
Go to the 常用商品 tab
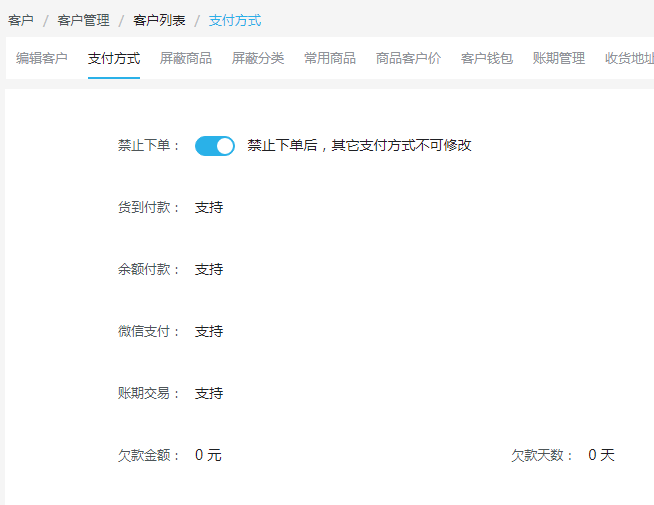point(330,58)
